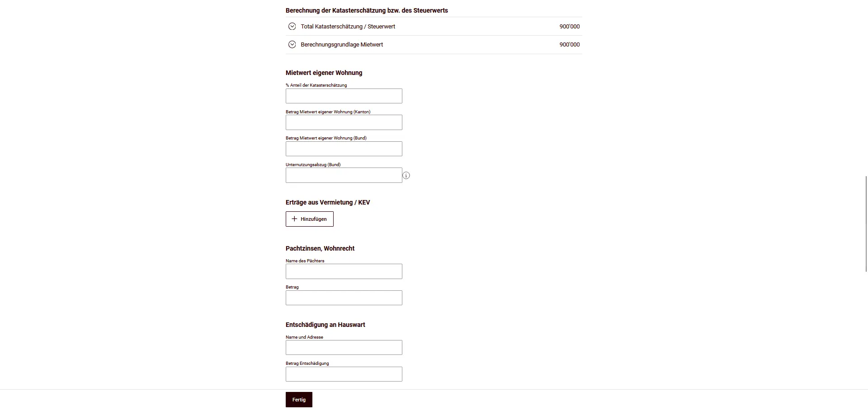
Task: Click the plus icon in Hinzufügen
Action: [294, 219]
